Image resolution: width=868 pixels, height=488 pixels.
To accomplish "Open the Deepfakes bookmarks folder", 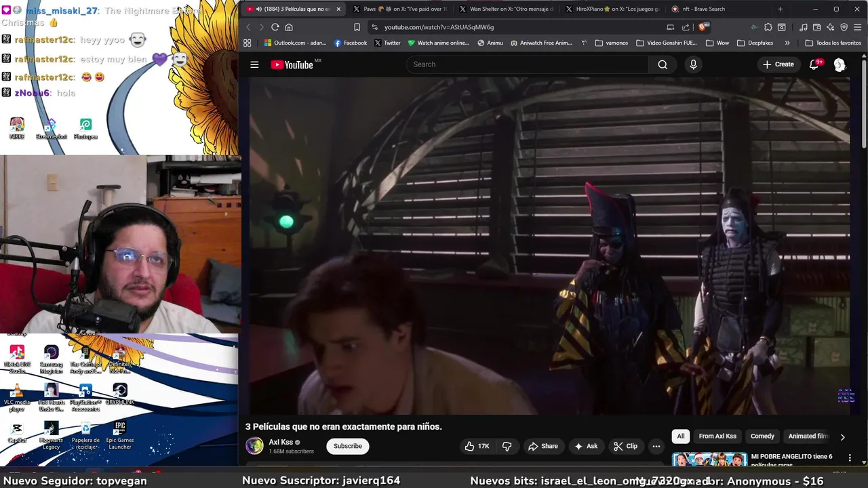I will pos(755,43).
